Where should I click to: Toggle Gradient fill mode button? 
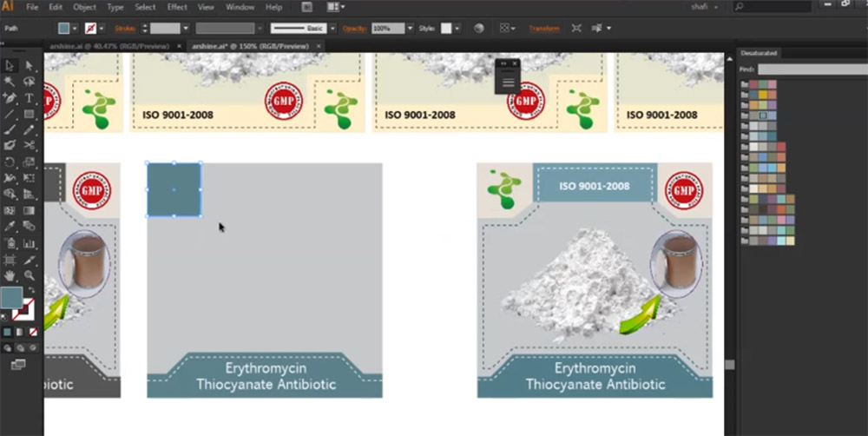coord(20,332)
